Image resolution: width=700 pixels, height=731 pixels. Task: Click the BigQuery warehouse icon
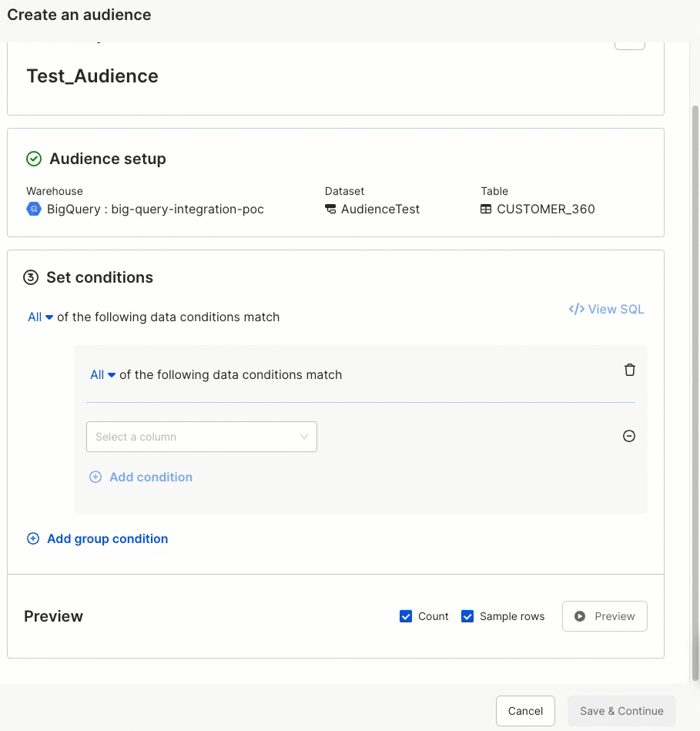[34, 209]
